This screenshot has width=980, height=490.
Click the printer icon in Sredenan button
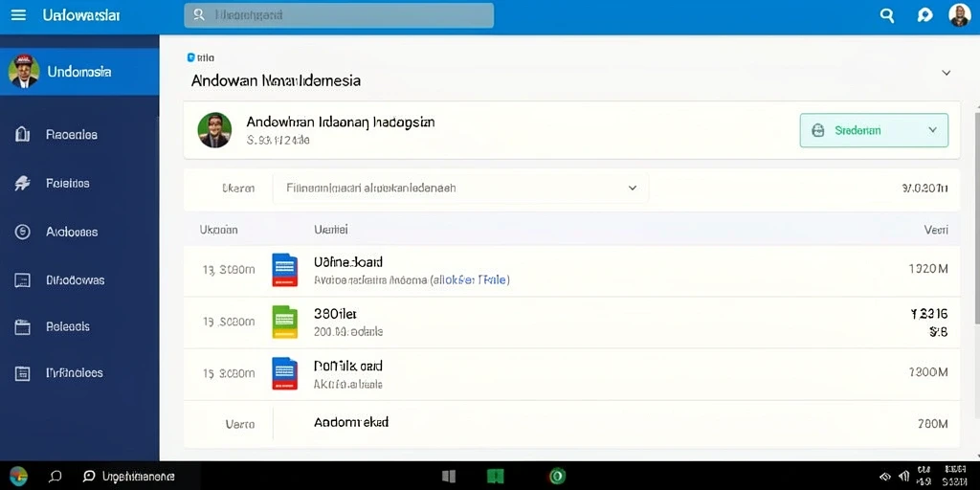817,130
